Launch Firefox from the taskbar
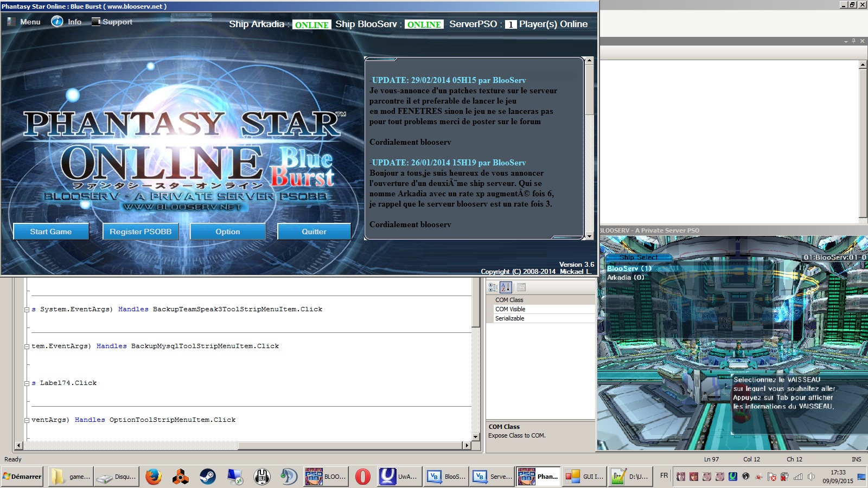Viewport: 868px width, 488px height. pyautogui.click(x=154, y=477)
